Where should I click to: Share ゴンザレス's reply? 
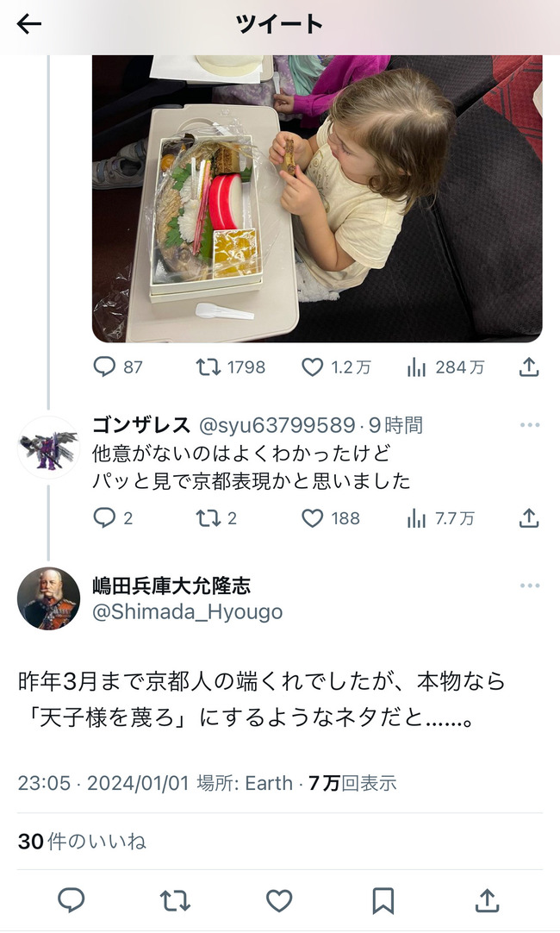click(x=528, y=518)
